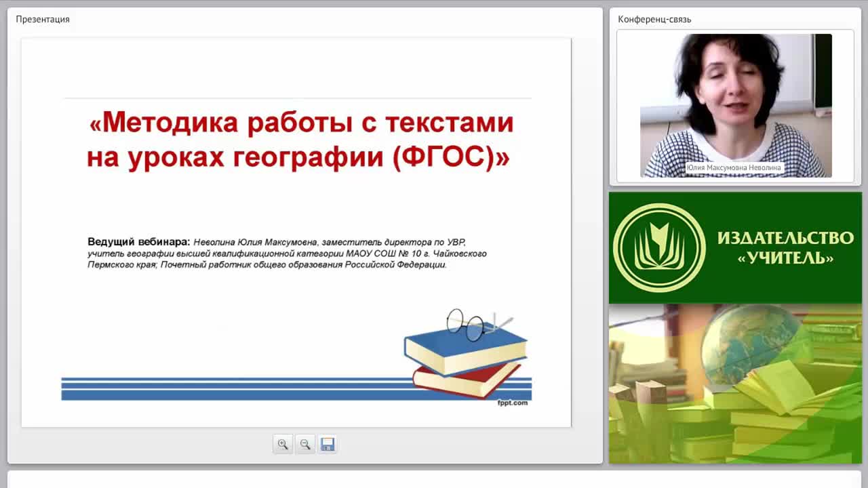
Task: Click the books illustration on the slide
Action: 465,353
